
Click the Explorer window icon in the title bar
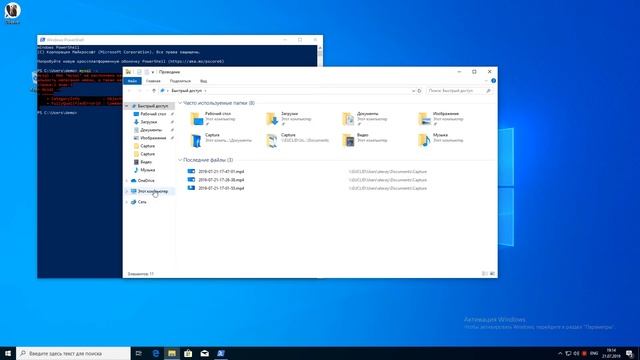tap(128, 72)
